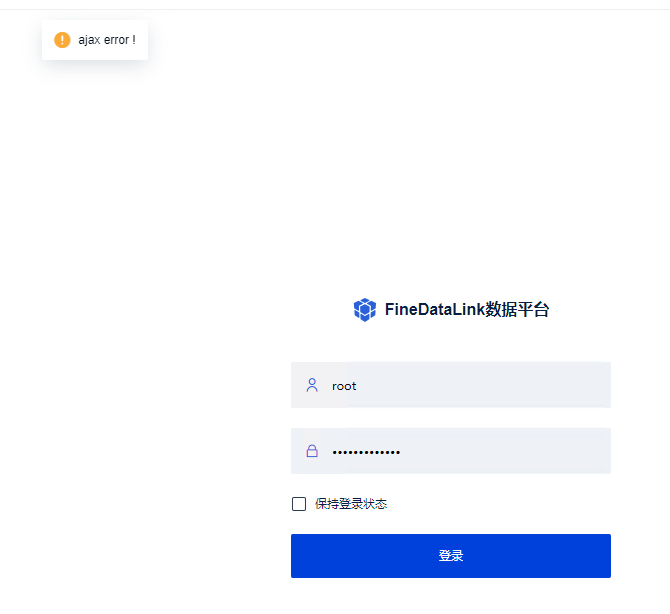
Task: Select the ajax error toast popup
Action: point(95,40)
